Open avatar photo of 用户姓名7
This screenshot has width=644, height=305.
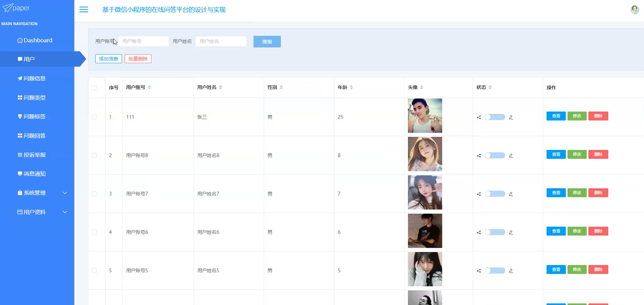tap(425, 192)
